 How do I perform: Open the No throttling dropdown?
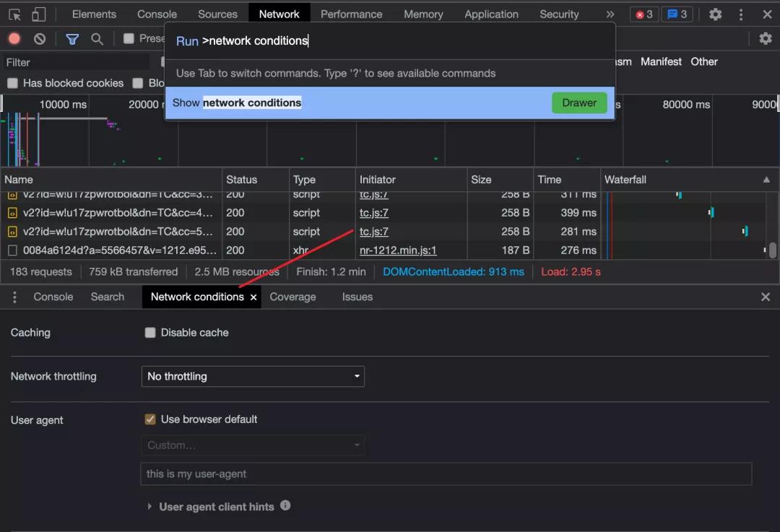(253, 376)
